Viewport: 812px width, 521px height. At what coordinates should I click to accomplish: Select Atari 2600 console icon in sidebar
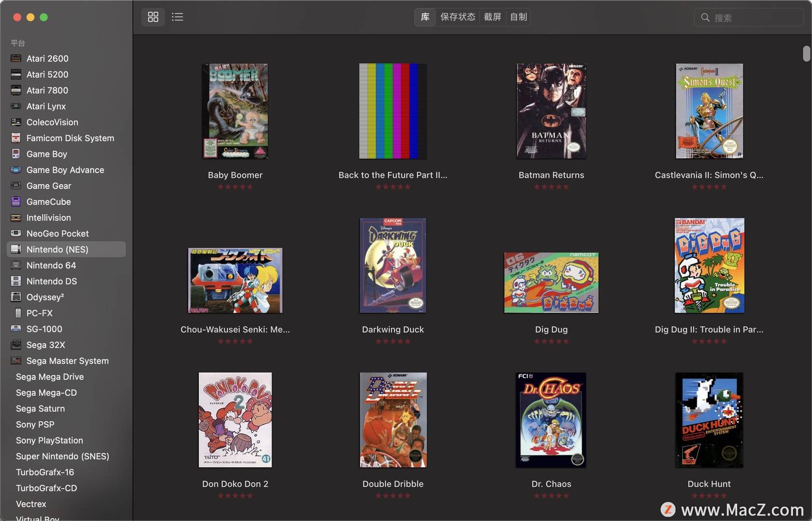[x=16, y=58]
